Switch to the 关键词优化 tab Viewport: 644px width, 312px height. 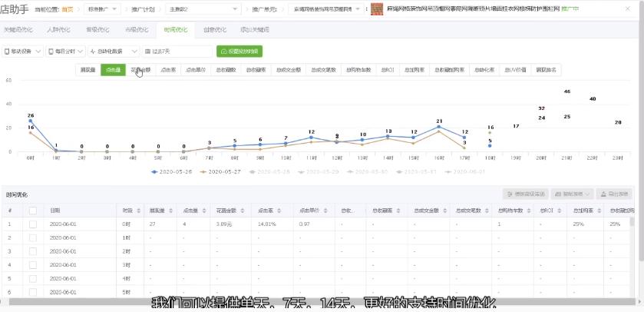18,30
